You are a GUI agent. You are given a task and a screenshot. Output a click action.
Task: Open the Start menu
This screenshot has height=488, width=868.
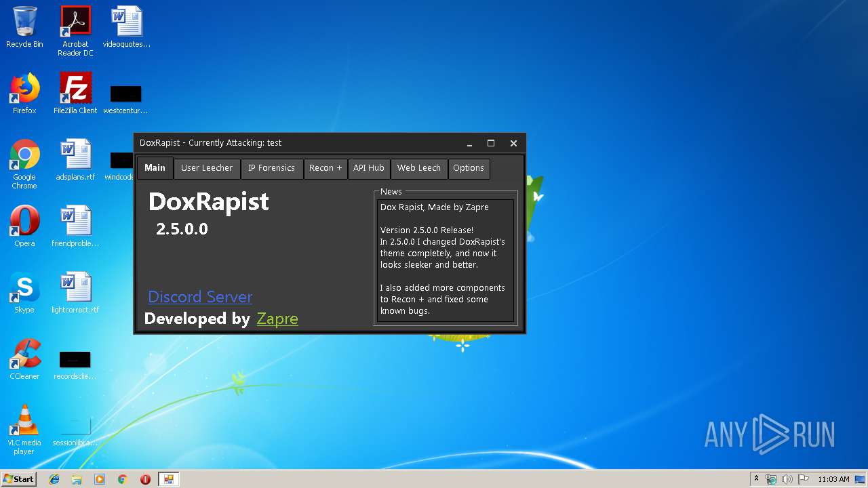[x=19, y=479]
